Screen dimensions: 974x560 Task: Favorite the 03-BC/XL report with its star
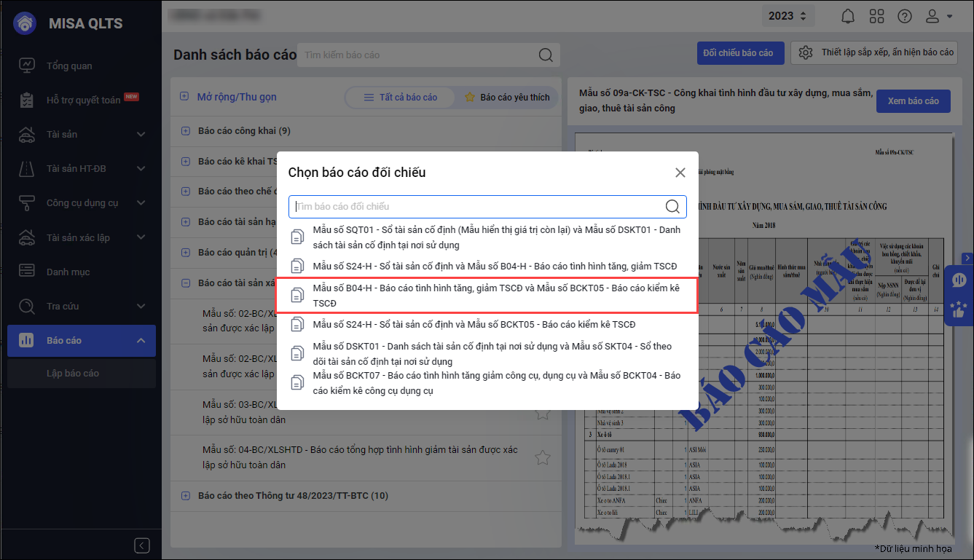pos(542,413)
